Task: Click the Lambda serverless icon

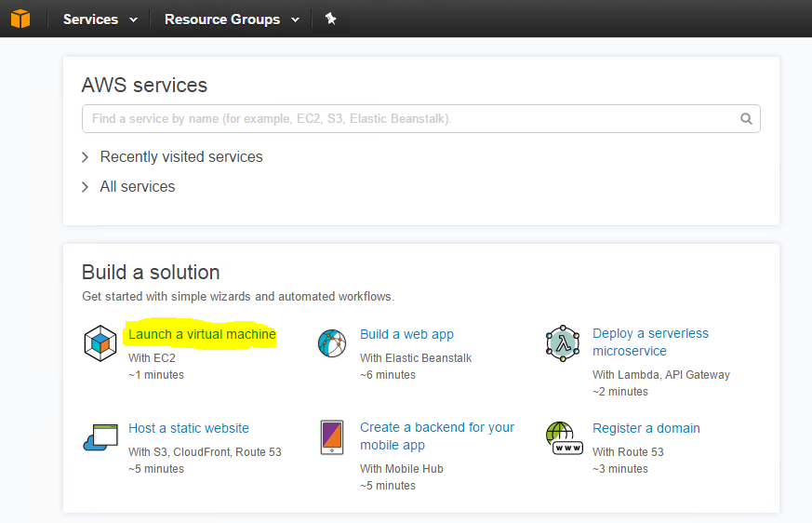Action: [563, 343]
